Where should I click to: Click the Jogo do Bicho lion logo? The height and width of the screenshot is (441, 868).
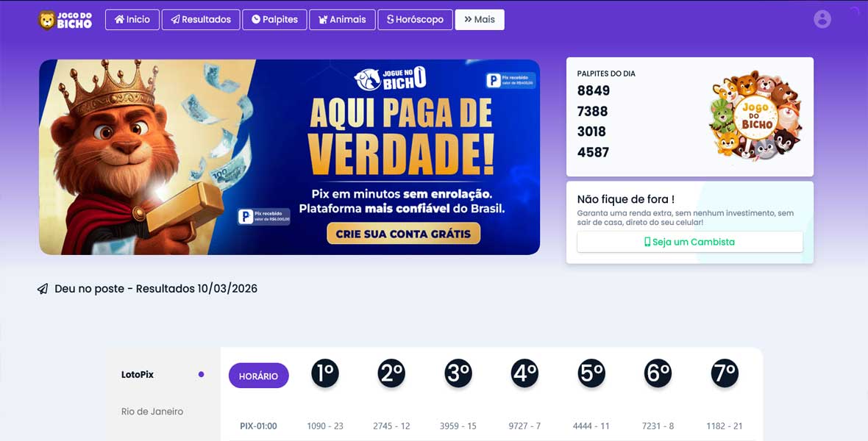[x=65, y=20]
